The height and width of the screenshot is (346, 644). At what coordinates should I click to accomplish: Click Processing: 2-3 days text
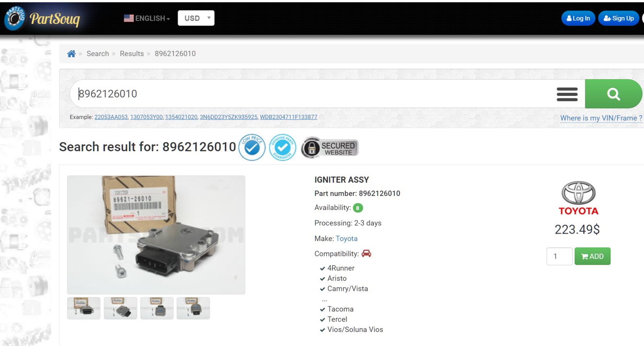(348, 223)
